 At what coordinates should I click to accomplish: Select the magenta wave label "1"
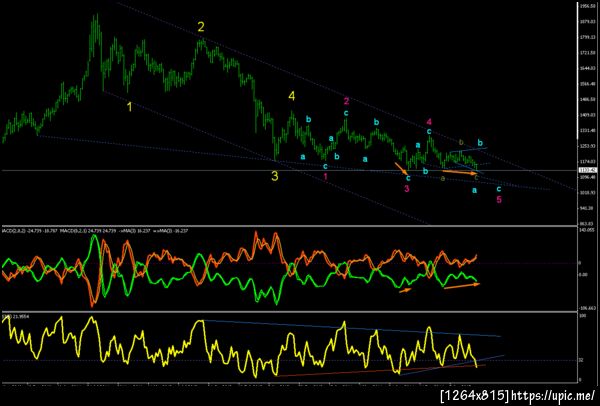[x=326, y=176]
